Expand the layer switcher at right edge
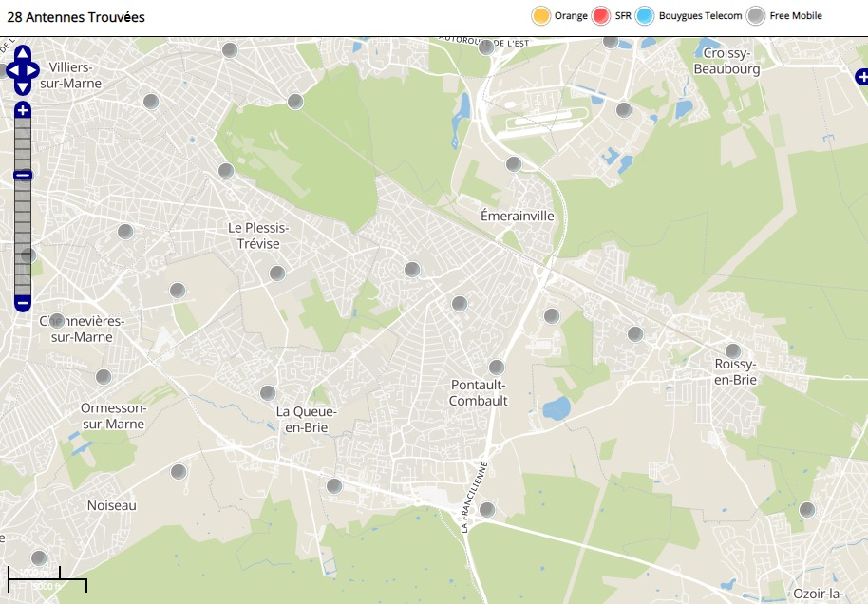The height and width of the screenshot is (604, 868). pos(860,76)
